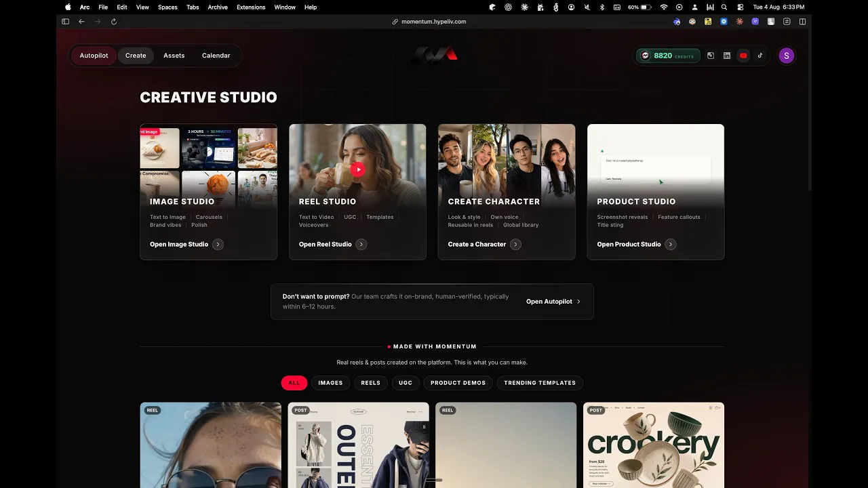Click the 8820 credits badge
This screenshot has width=868, height=488.
pos(668,56)
